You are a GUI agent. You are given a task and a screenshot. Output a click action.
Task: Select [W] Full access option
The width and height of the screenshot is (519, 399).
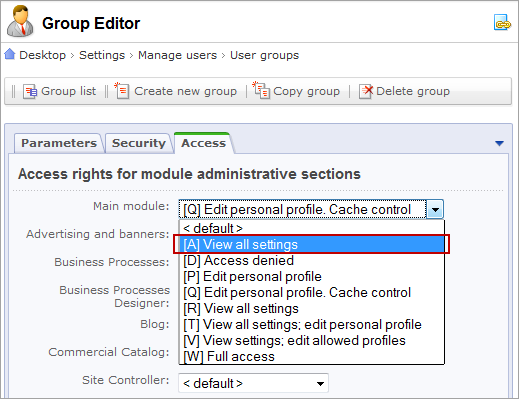tap(312, 356)
